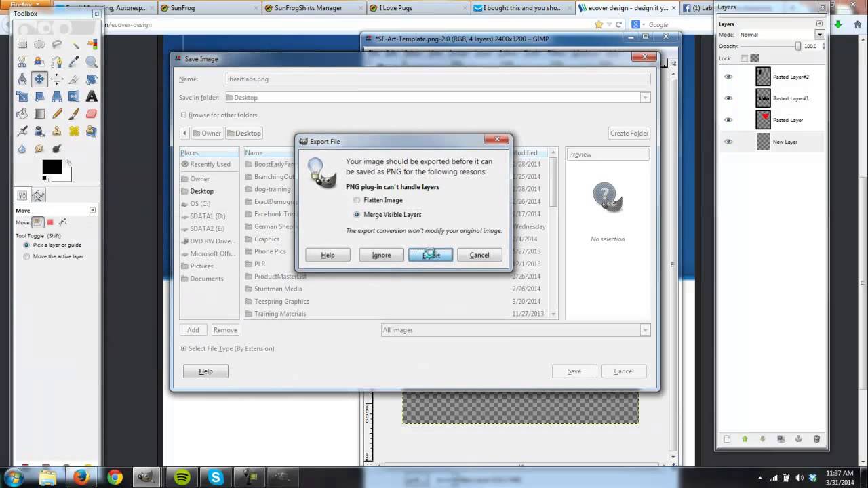The width and height of the screenshot is (868, 488).
Task: Click the file Name input field
Action: [437, 79]
